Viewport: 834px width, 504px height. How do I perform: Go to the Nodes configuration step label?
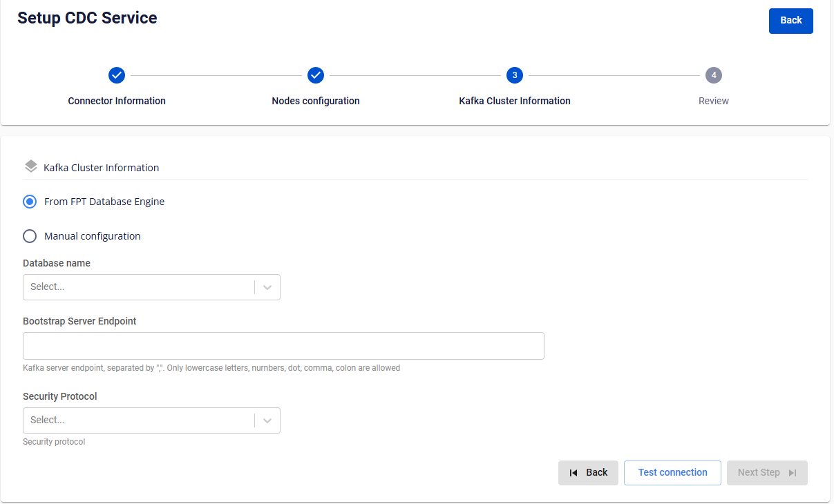pyautogui.click(x=316, y=101)
